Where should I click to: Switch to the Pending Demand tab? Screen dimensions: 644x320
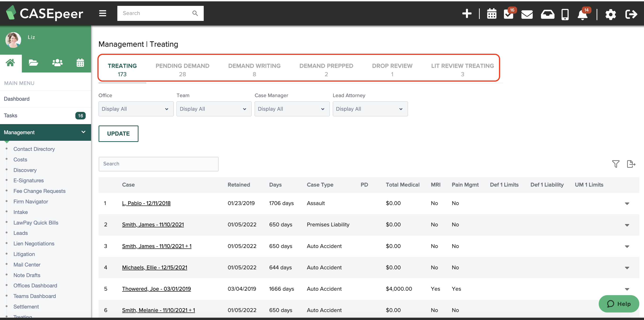click(x=182, y=70)
